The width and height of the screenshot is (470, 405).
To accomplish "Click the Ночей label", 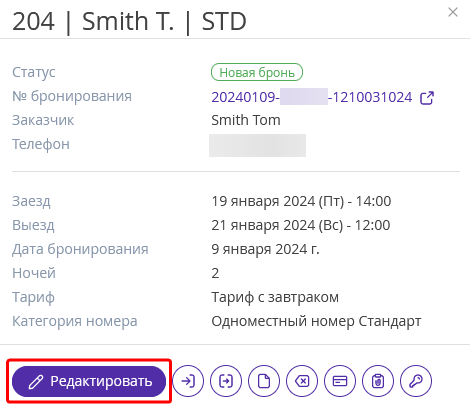I will (x=34, y=273).
